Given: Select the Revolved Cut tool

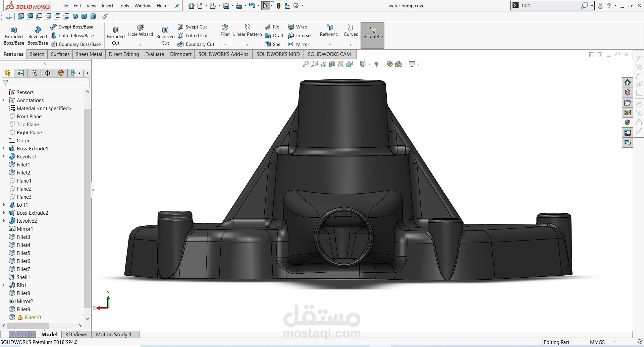Looking at the screenshot, I should click(165, 36).
